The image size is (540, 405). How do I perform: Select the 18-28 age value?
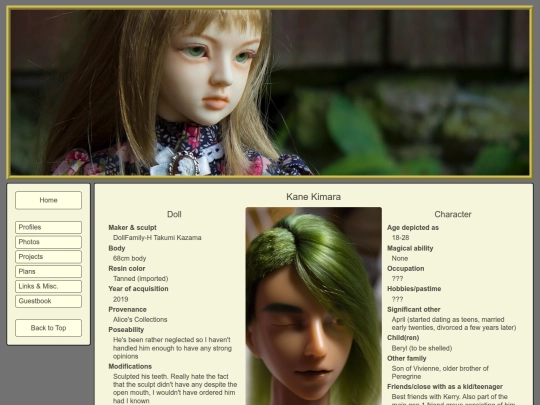click(x=401, y=238)
